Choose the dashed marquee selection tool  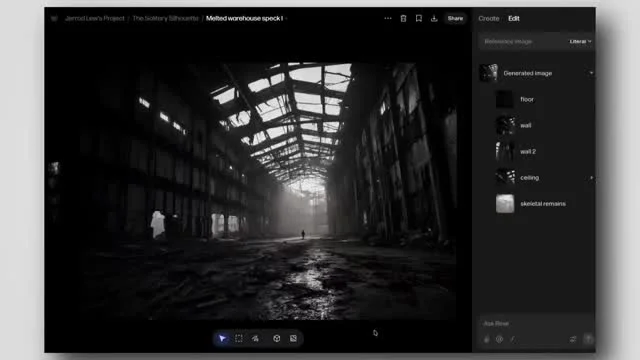[239, 338]
